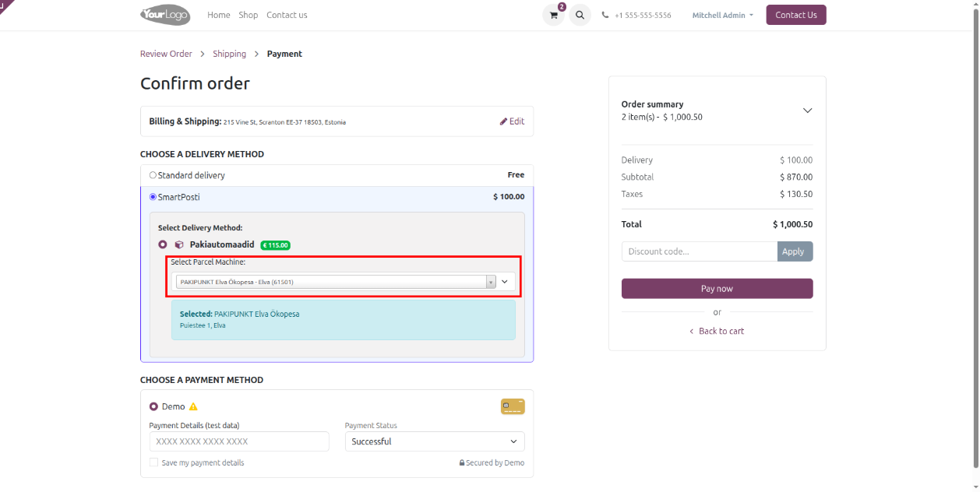Go to Shop in the navigation menu
980x492 pixels.
coord(248,15)
